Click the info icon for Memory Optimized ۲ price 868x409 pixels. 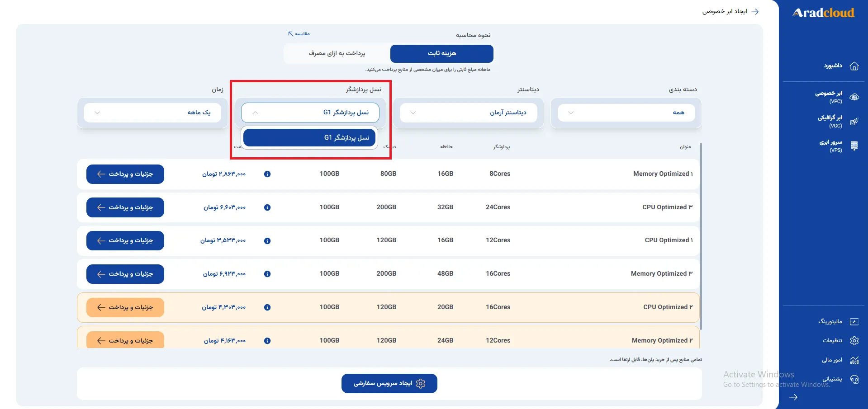point(267,341)
